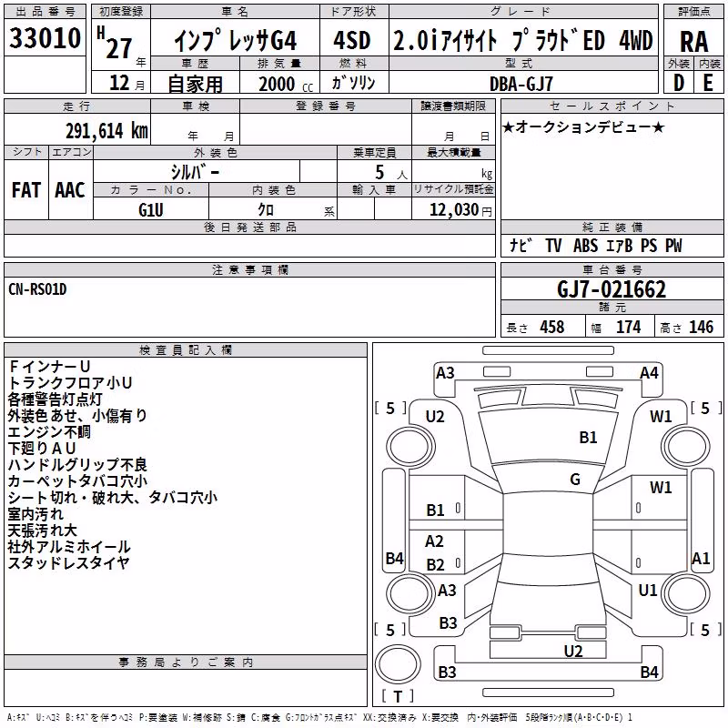This screenshot has width=728, height=728.
Task: Select the exterior color シルバー
Action: click(196, 172)
